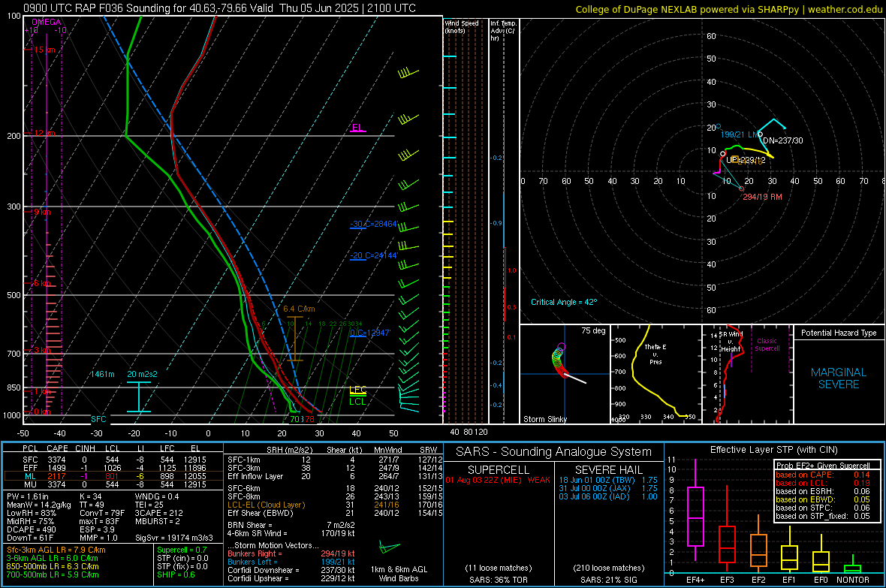Click the Wind Speed (knots) panel header
This screenshot has width=886, height=588.
point(462,26)
